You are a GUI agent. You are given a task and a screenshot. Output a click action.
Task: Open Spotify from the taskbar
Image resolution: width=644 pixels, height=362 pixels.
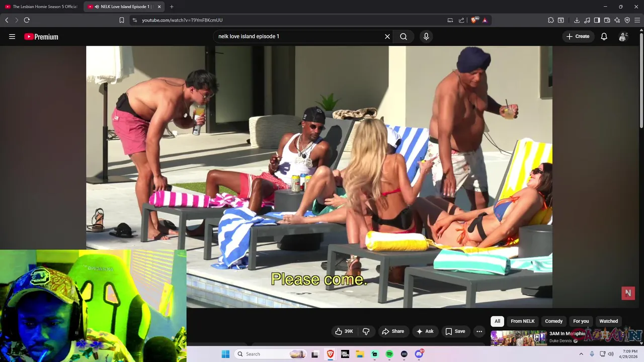pyautogui.click(x=389, y=354)
